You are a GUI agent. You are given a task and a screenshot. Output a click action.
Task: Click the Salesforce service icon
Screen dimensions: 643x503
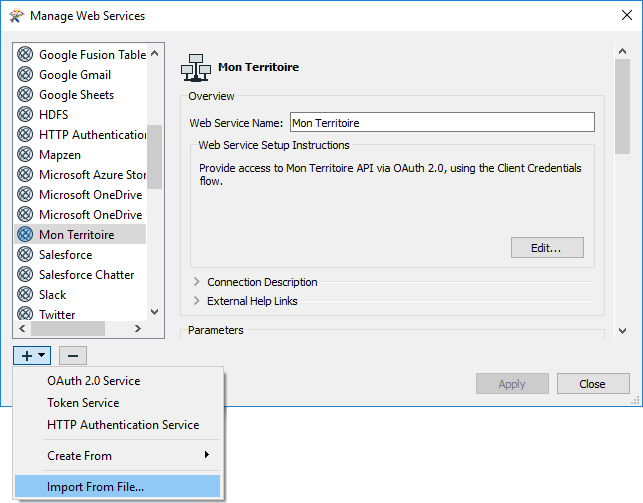pos(25,255)
